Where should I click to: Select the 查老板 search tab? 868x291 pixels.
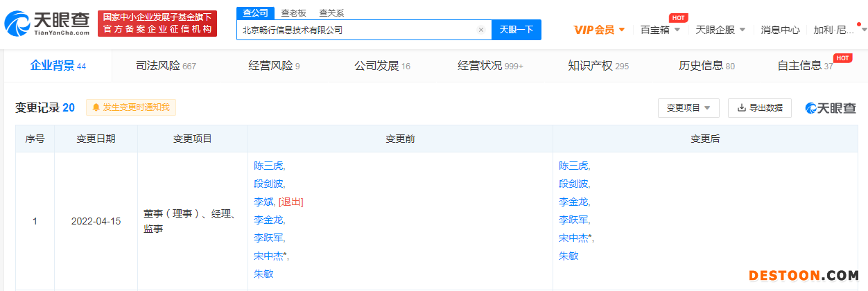click(x=293, y=13)
